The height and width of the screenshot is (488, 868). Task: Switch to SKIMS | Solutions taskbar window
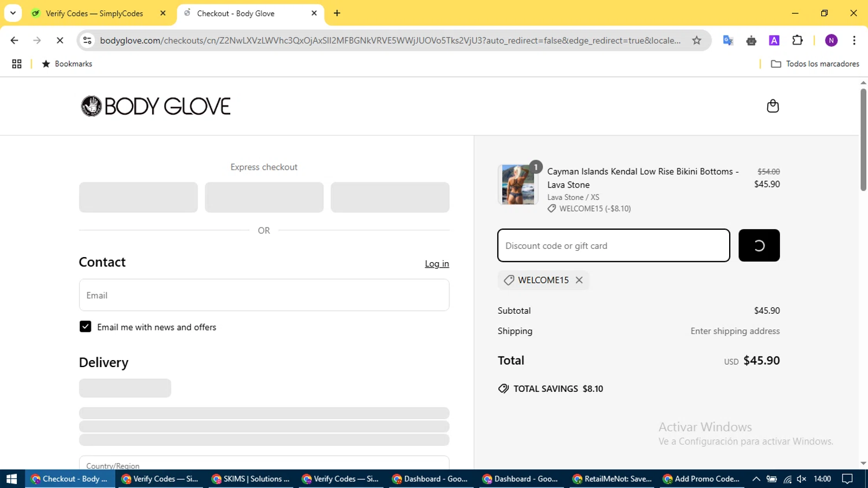pos(251,479)
